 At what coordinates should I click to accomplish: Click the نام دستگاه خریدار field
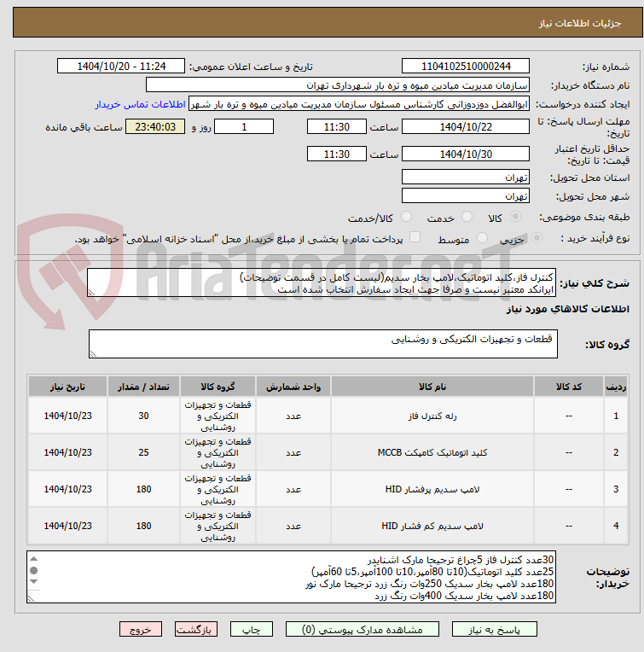point(338,85)
